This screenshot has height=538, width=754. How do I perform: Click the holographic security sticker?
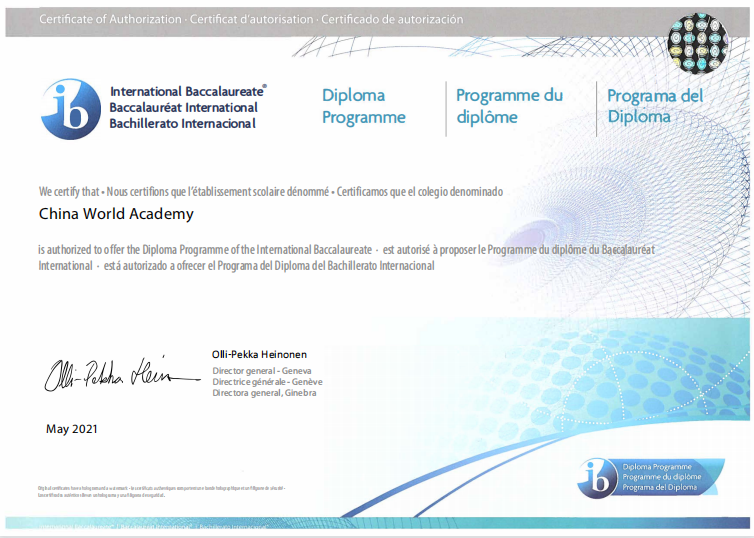point(698,43)
